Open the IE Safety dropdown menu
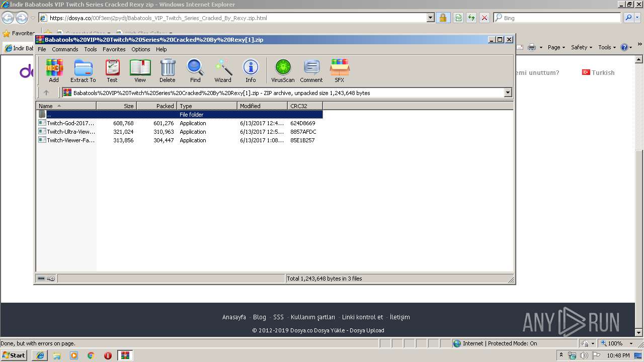Screen dimensions: 644x362 pos(582,47)
